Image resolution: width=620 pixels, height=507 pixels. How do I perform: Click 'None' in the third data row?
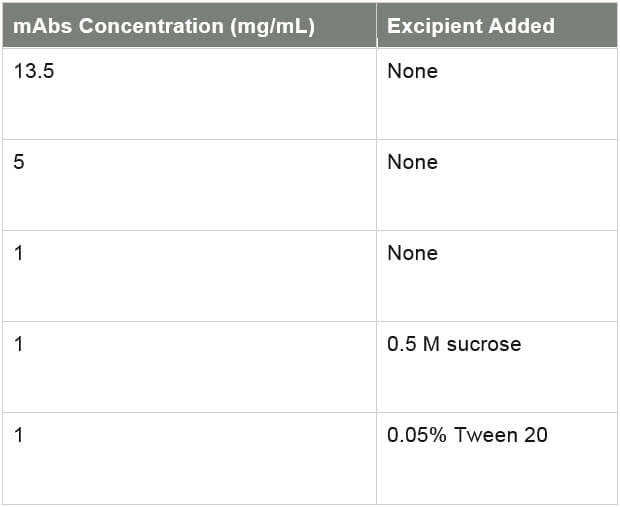click(x=412, y=254)
